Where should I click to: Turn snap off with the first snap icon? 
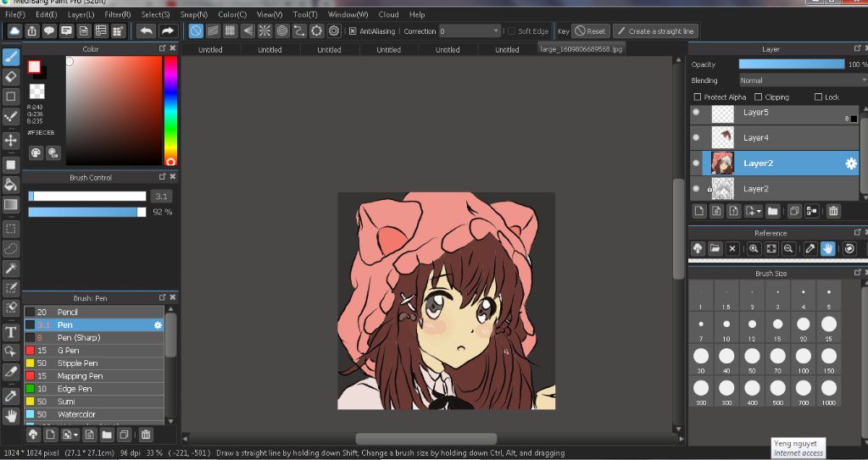point(196,31)
